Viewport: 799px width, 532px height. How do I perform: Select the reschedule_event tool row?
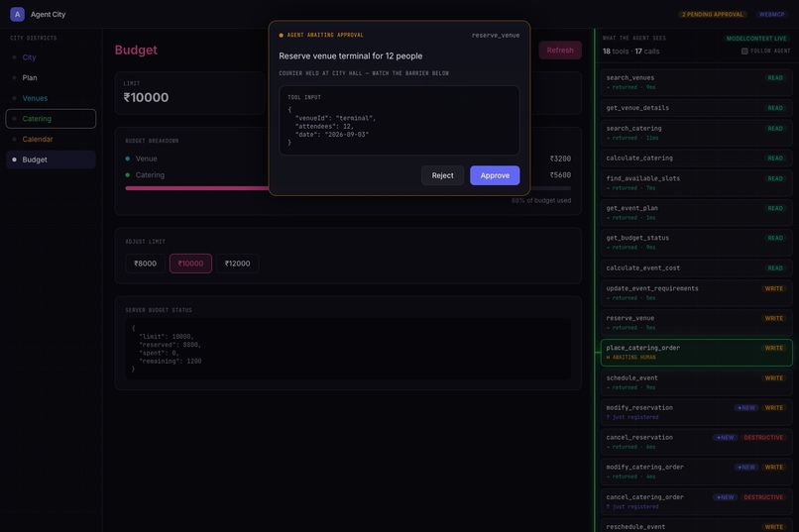tap(697, 525)
